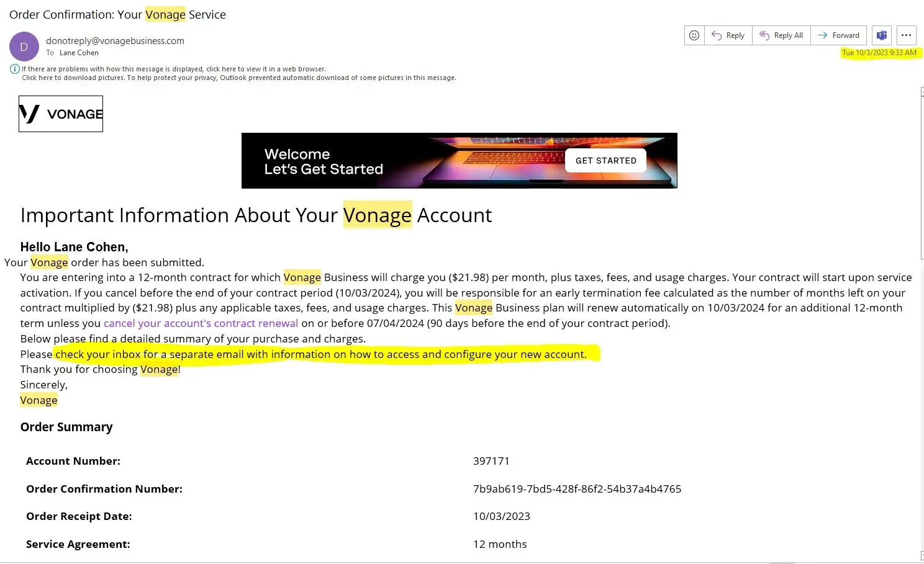The width and height of the screenshot is (924, 564).
Task: Click the display problems notice to view in browser
Action: [x=174, y=69]
